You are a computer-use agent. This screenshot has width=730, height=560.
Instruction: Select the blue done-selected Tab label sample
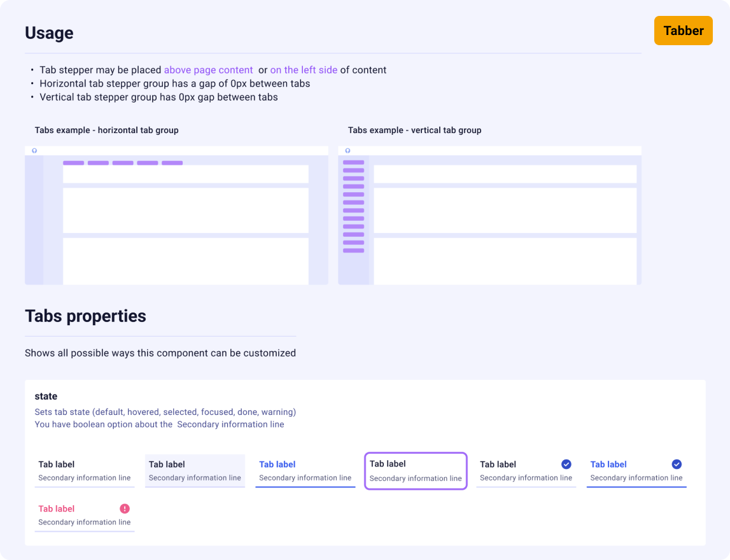pyautogui.click(x=636, y=470)
